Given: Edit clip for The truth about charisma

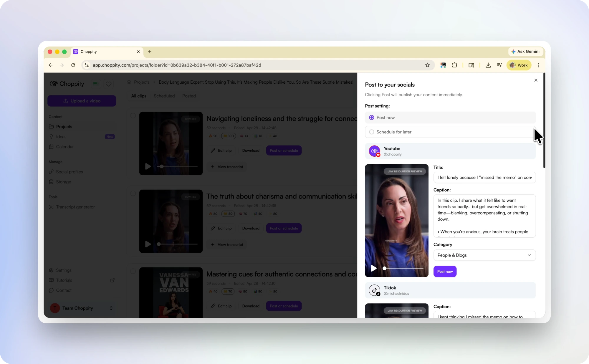Looking at the screenshot, I should [x=221, y=228].
